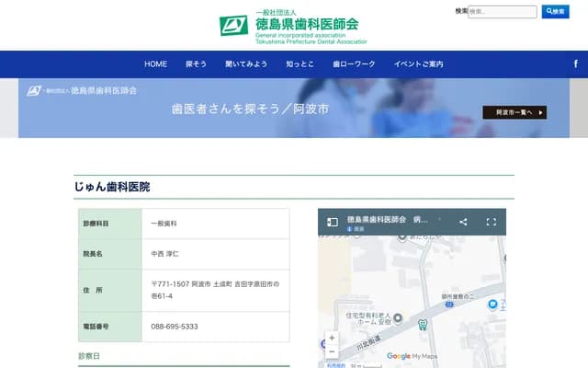Image resolution: width=588 pixels, height=368 pixels.
Task: Open the HOME menu item
Action: pyautogui.click(x=155, y=64)
